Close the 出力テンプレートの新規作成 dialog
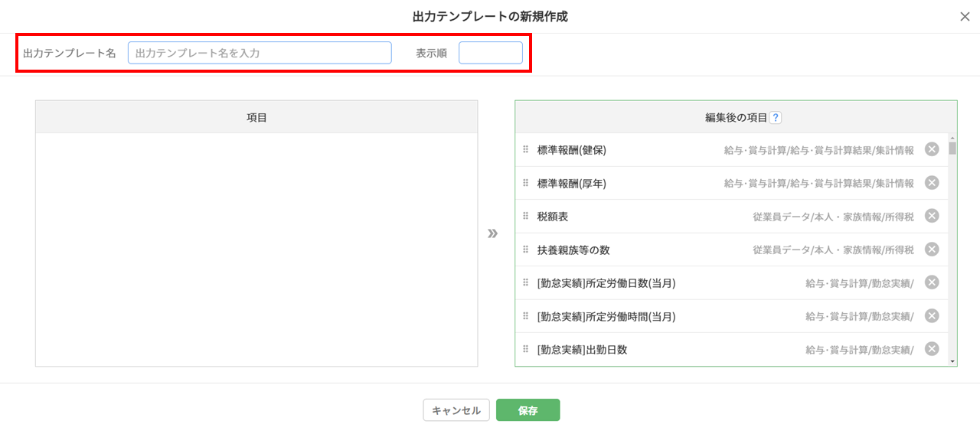The image size is (980, 434). point(965,17)
